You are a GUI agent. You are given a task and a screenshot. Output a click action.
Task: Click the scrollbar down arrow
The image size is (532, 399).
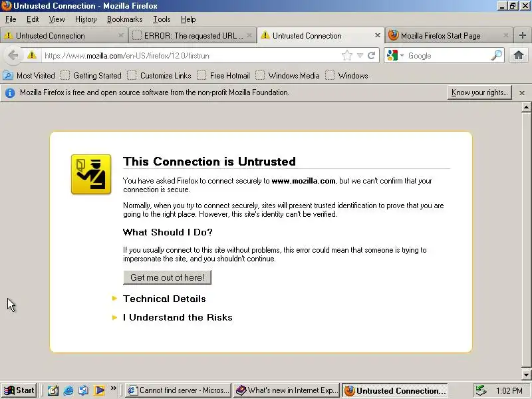click(x=526, y=375)
